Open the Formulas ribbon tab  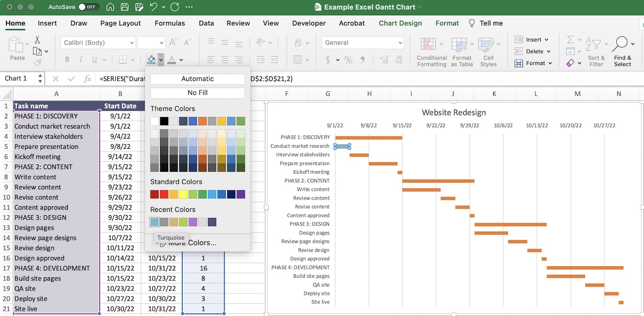(170, 23)
